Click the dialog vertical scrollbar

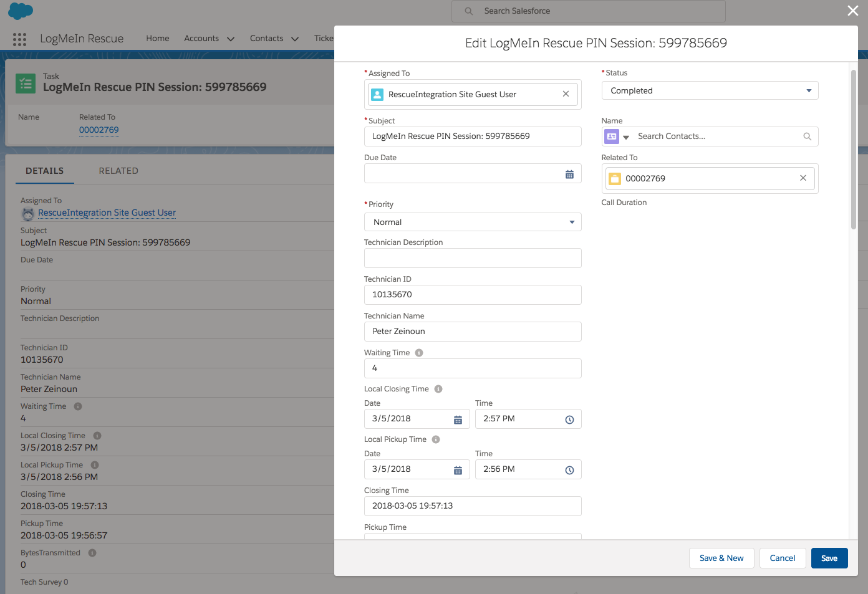tap(853, 150)
